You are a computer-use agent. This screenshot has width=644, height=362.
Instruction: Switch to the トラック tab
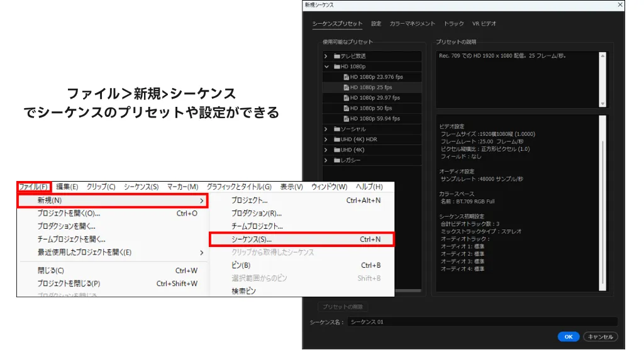coord(453,24)
